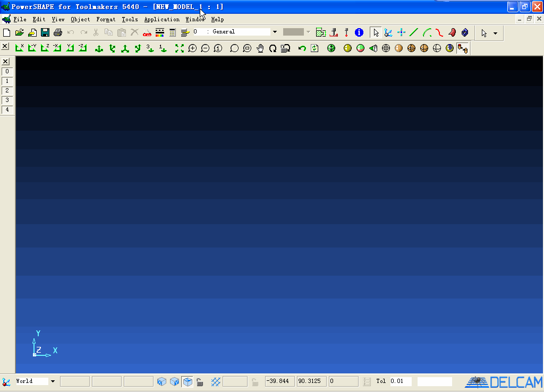Viewport: 544px width, 392px height.
Task: Toggle the intelligent cursor grid icon
Action: click(x=216, y=382)
